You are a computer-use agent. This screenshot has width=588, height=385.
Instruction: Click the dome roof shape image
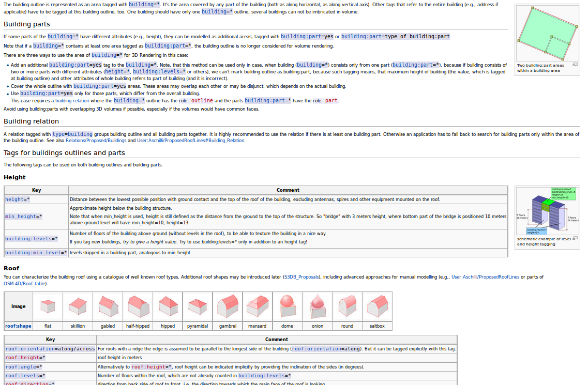click(x=287, y=306)
